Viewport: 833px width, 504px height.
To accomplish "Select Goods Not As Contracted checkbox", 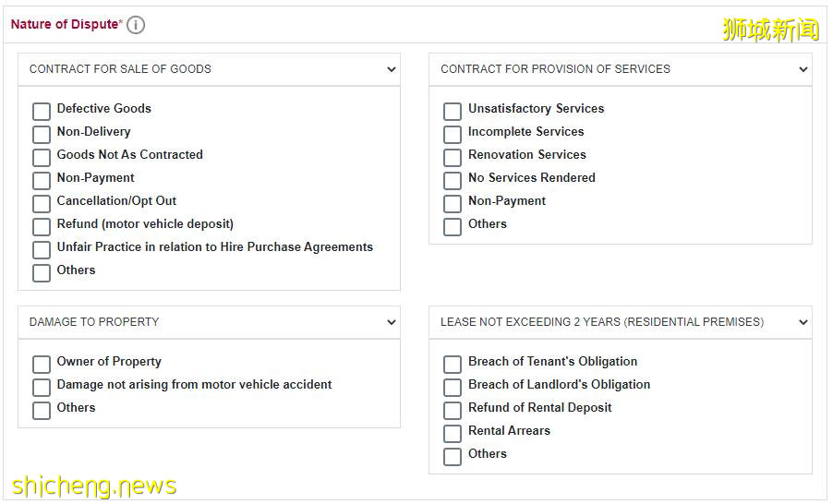I will (x=42, y=158).
